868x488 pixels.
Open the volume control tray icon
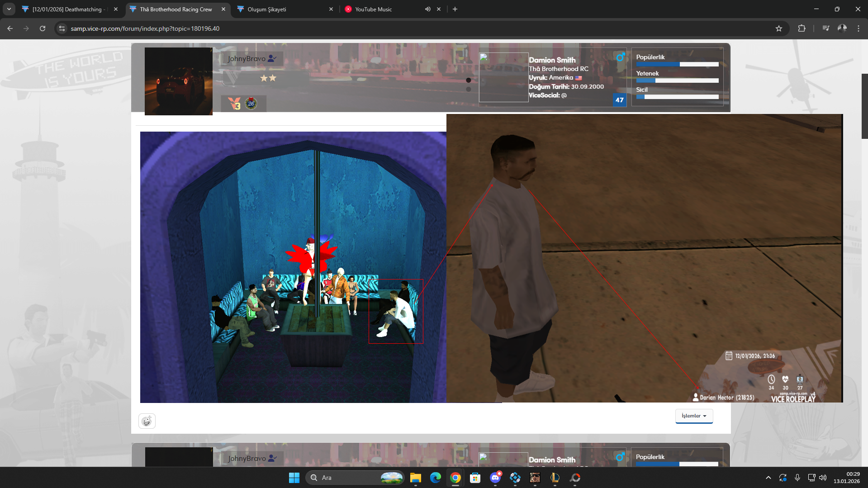click(823, 478)
